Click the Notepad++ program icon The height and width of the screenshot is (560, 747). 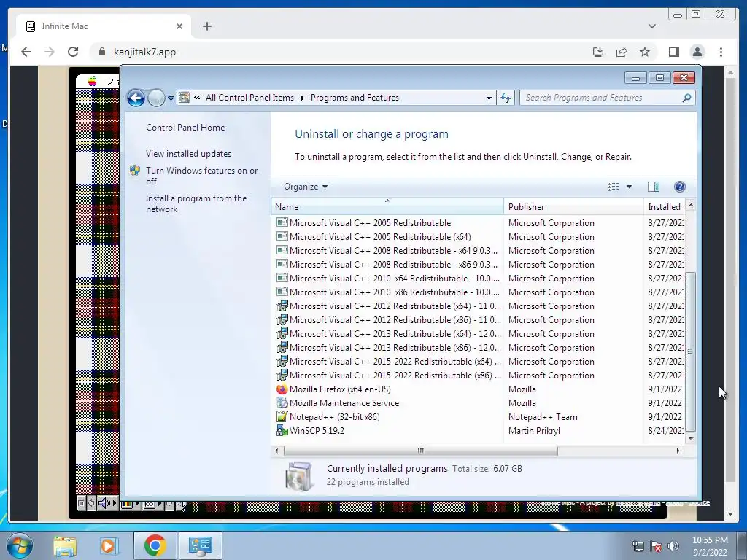pos(282,416)
